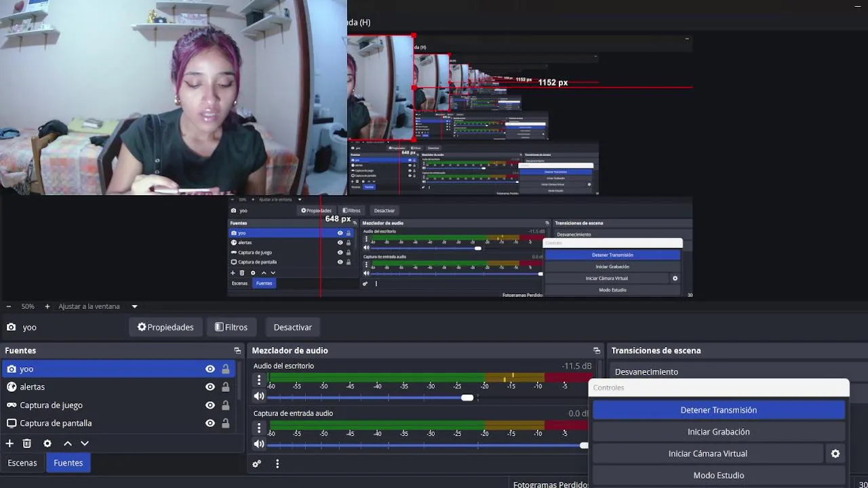Click the -11.5 dB level readout
868x488 pixels.
pyautogui.click(x=576, y=366)
